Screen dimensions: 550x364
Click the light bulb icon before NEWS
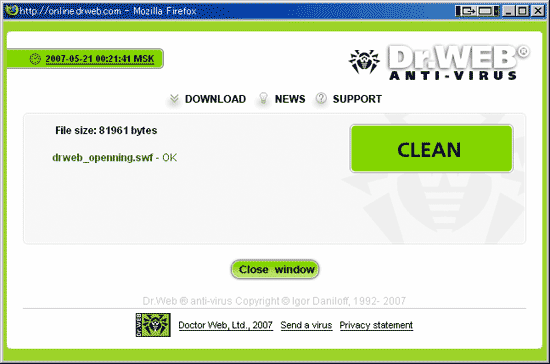pyautogui.click(x=263, y=99)
